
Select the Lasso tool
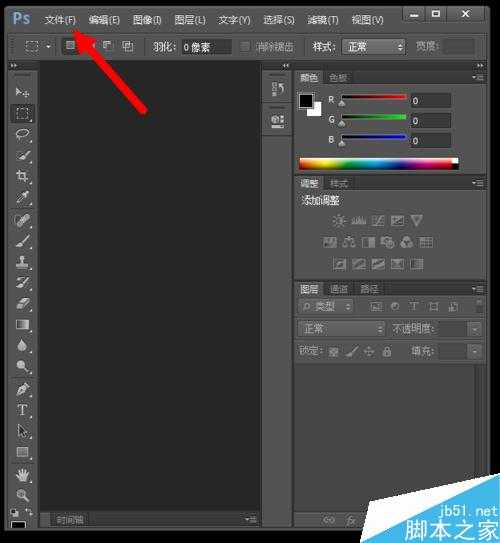[x=23, y=134]
